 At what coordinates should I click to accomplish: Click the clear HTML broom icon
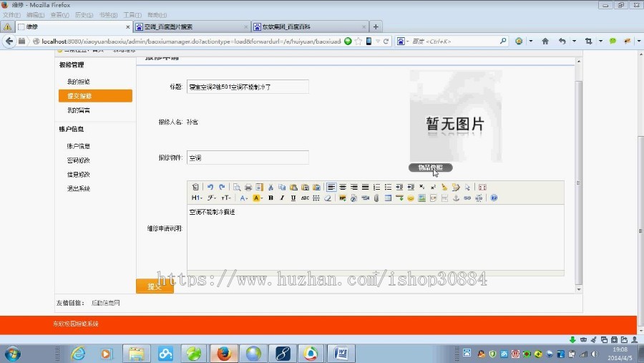[x=444, y=187]
